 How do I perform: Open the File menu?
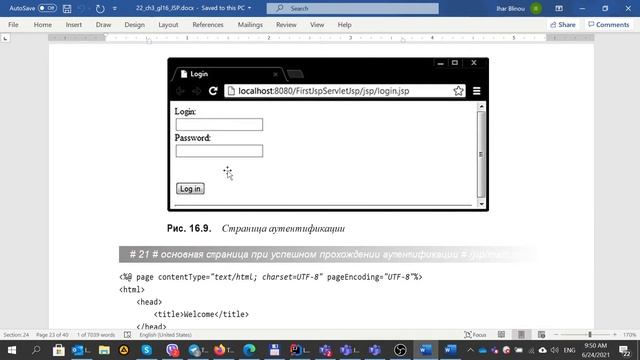point(13,24)
